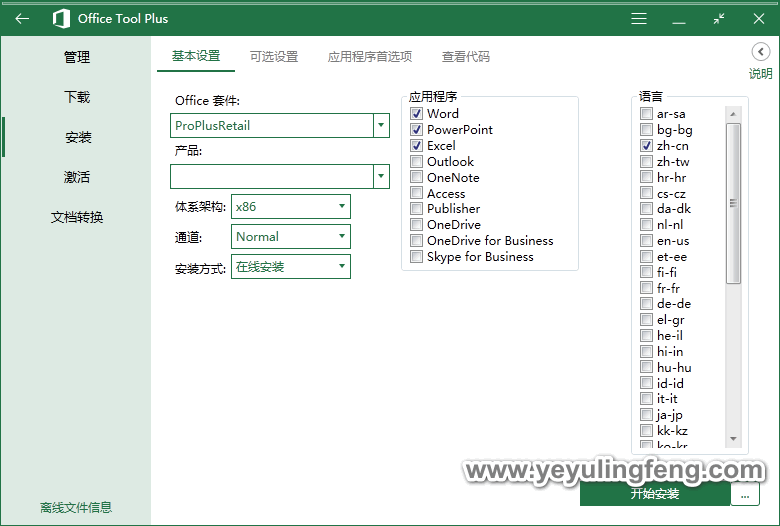Open the 查看代码 tab

pos(466,57)
